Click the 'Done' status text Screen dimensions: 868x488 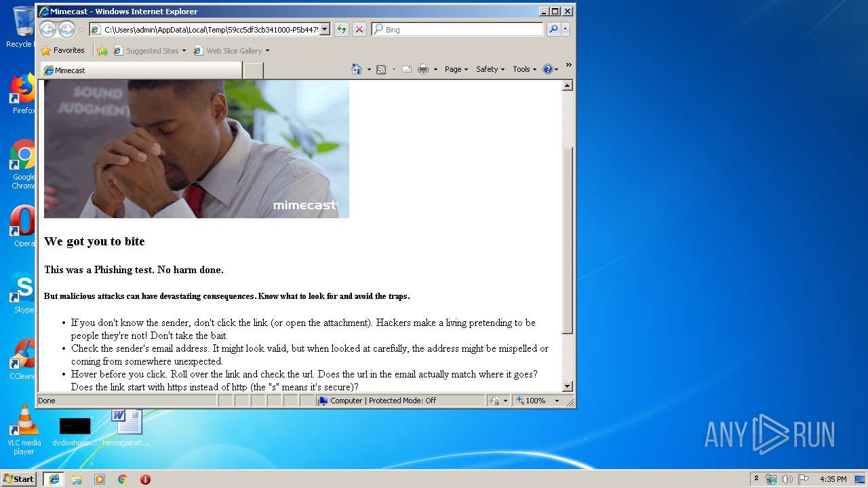coord(47,401)
